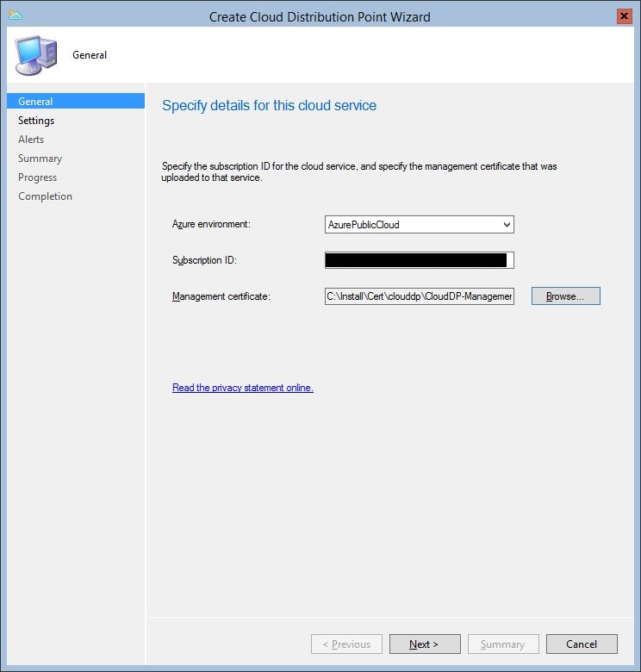Click the Browse button for certificate
The image size is (641, 672).
pos(565,296)
